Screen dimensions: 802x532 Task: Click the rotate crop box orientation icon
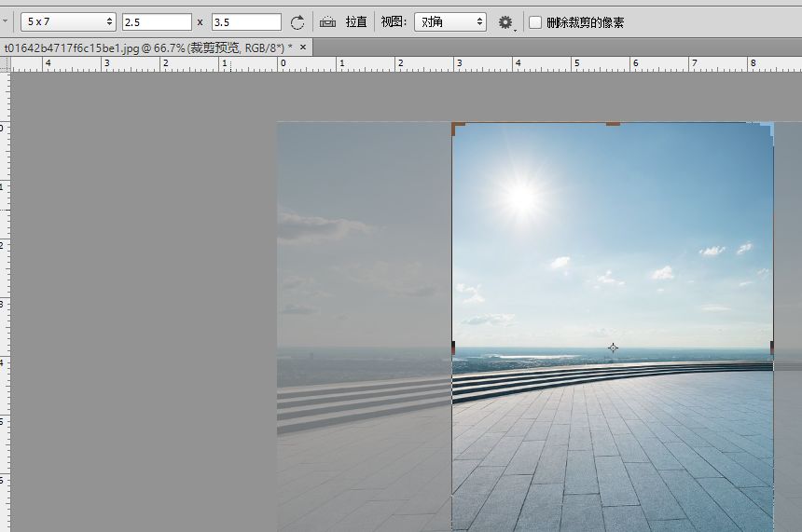(297, 21)
